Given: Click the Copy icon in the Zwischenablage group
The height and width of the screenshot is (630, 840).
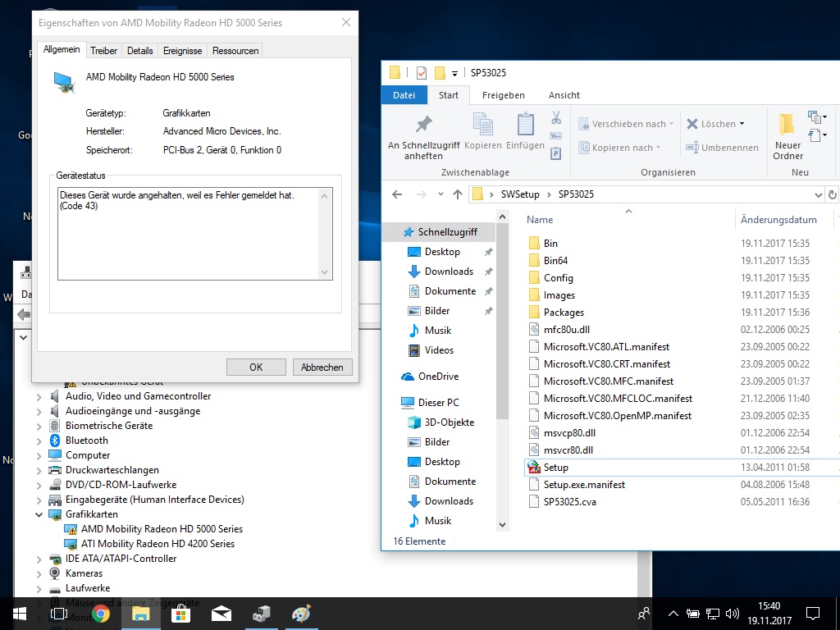Looking at the screenshot, I should [x=482, y=125].
